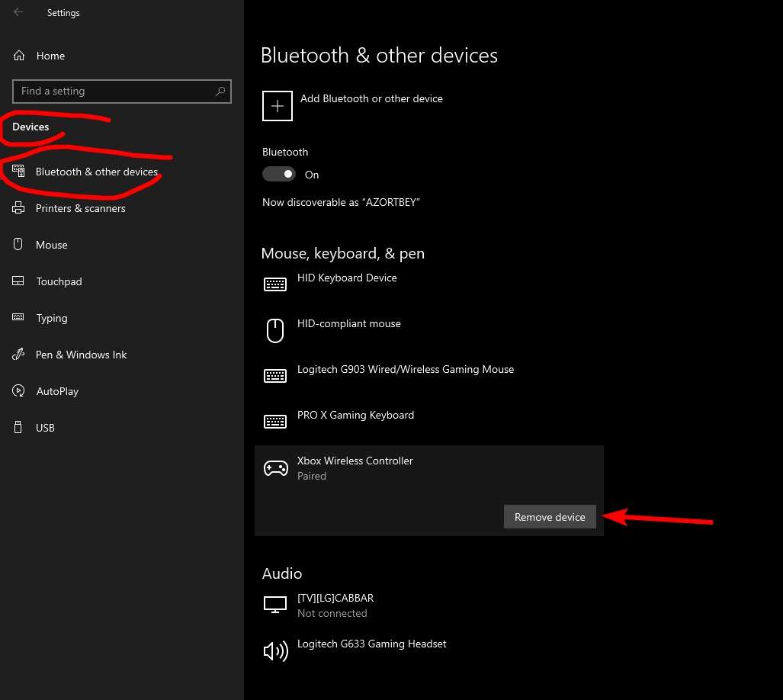Go to Touchpad settings page

pos(59,281)
